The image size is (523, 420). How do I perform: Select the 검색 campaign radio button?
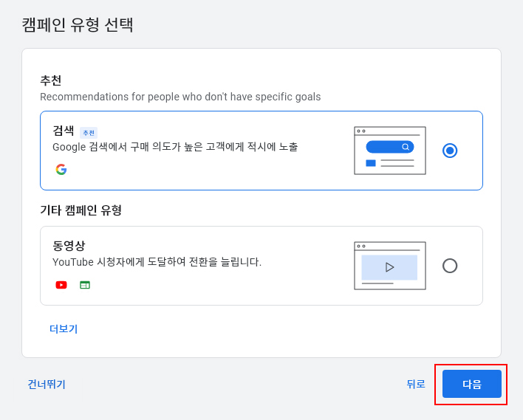click(450, 151)
